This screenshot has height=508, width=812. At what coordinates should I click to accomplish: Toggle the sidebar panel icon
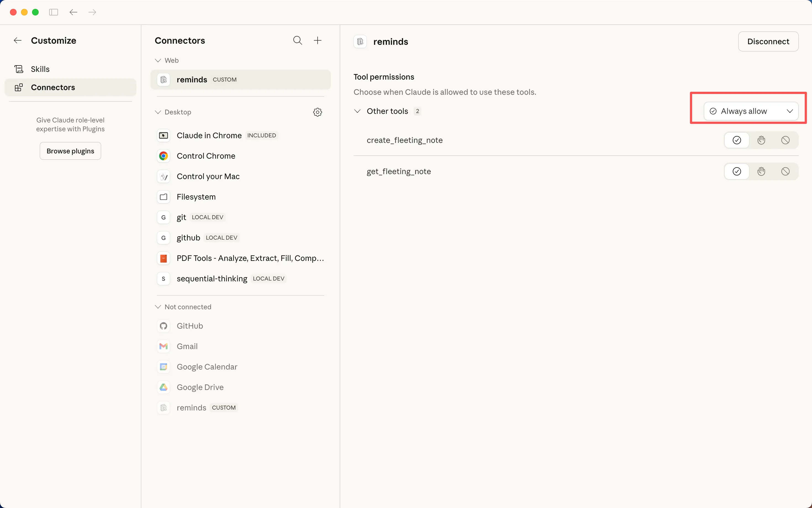[53, 12]
